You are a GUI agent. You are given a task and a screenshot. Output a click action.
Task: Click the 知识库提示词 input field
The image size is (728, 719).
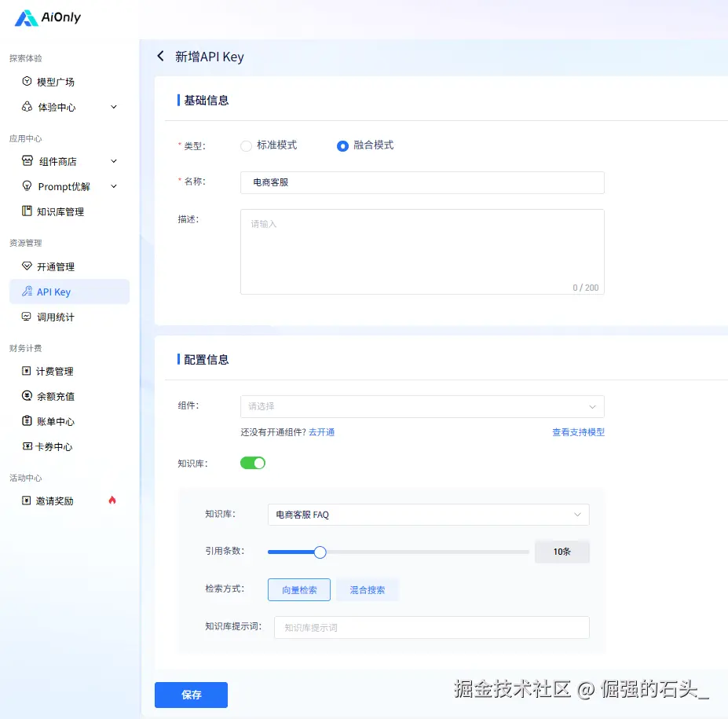(x=432, y=628)
